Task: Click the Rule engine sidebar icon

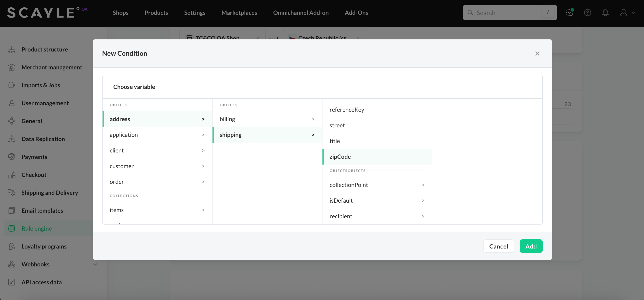Action: tap(11, 228)
